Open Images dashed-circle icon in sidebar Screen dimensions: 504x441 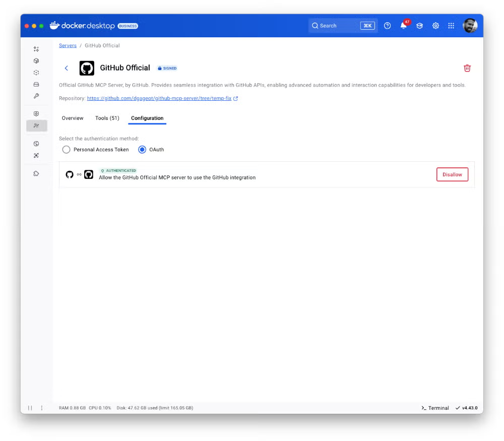[x=36, y=73]
